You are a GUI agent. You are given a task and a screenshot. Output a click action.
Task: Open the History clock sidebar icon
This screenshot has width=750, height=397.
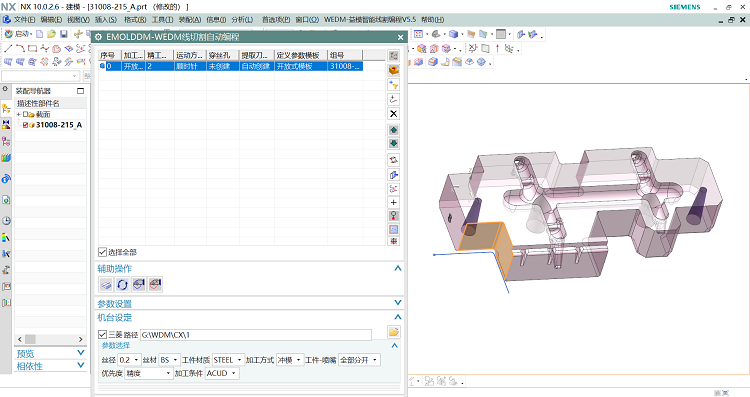pyautogui.click(x=6, y=221)
